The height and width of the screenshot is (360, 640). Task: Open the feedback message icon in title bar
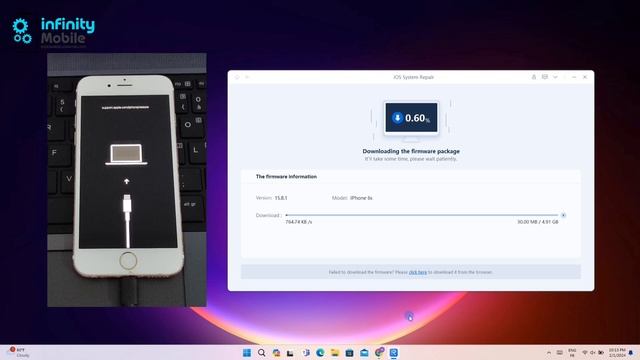click(x=544, y=77)
